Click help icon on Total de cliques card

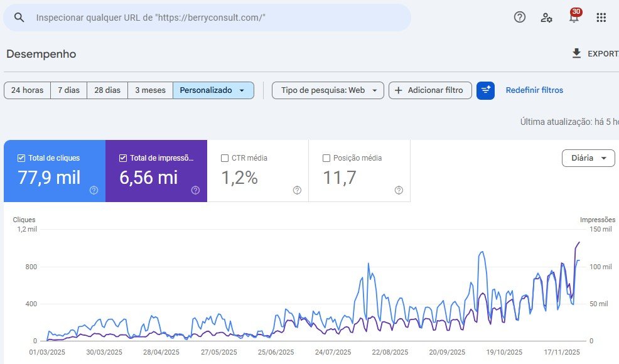(x=94, y=190)
